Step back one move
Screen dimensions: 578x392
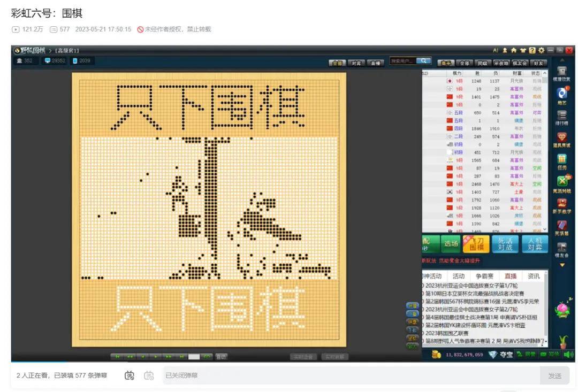pos(143,357)
